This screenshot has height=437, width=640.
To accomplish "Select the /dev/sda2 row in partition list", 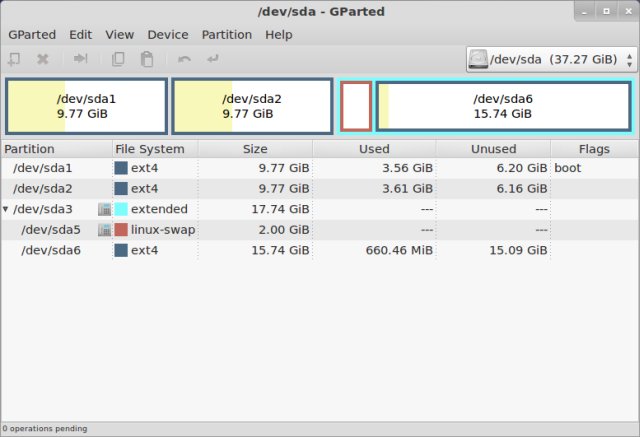I will [320, 189].
